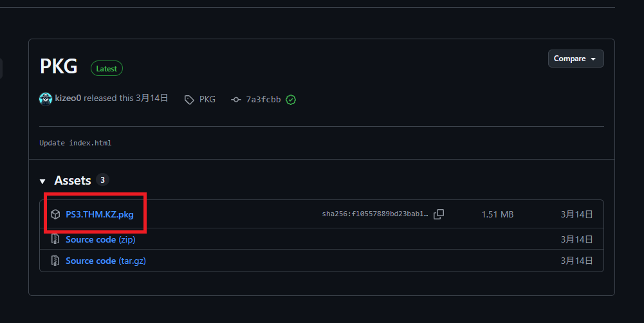644x323 pixels.
Task: Click the Assets count badge showing 3
Action: (x=102, y=180)
